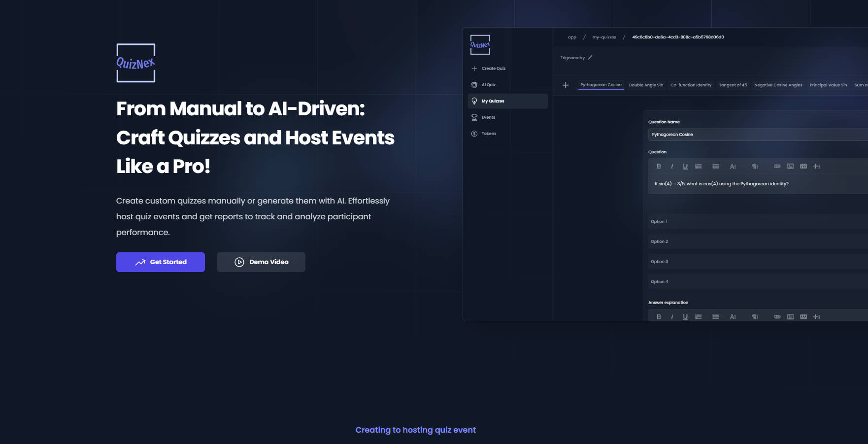
Task: Click ordered list icon in Question toolbar
Action: point(698,167)
